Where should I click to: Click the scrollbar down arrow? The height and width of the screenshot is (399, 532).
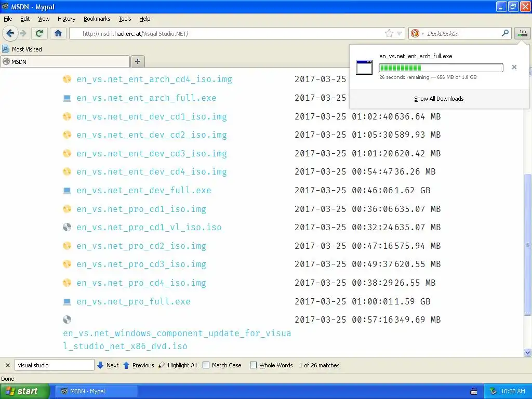pos(528,353)
